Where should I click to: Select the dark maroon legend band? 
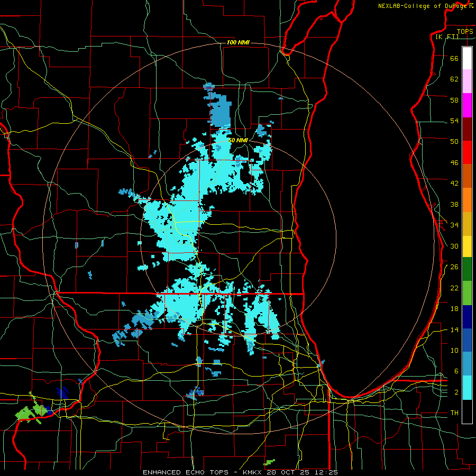[x=467, y=129]
